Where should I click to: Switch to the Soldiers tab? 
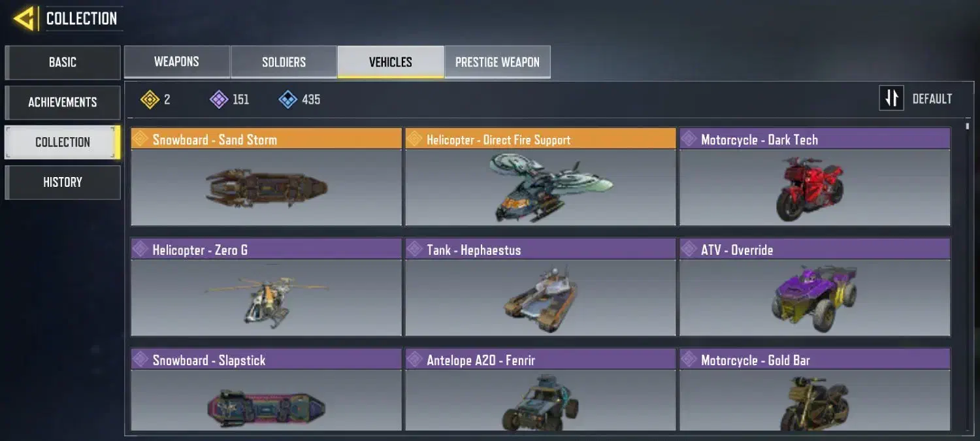point(284,62)
